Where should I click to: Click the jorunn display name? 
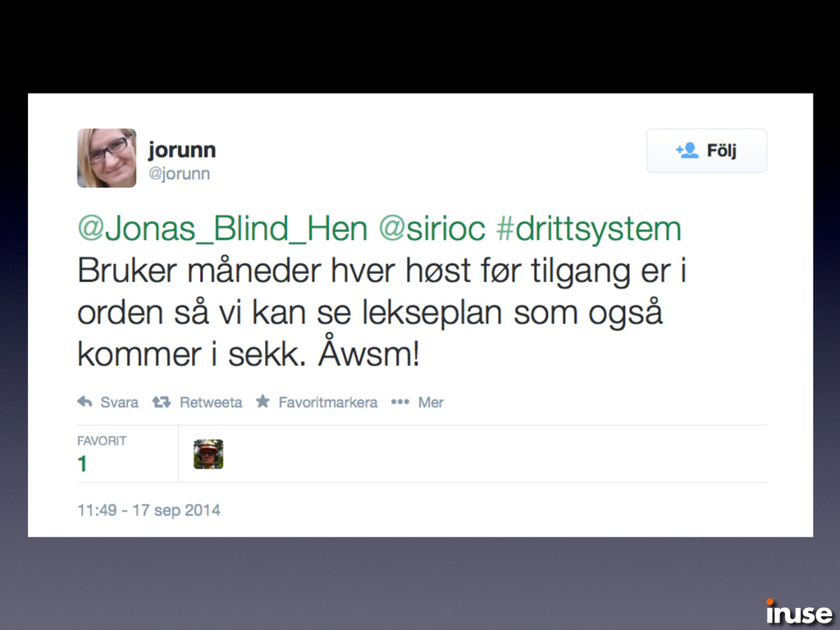182,150
